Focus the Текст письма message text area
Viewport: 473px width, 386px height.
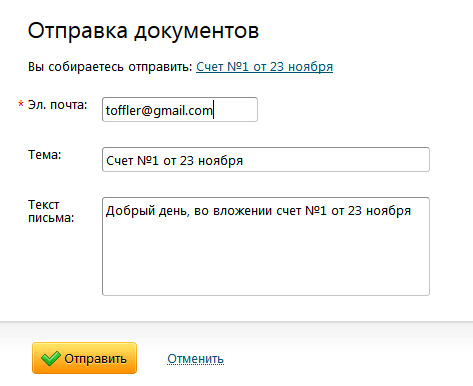coord(266,246)
